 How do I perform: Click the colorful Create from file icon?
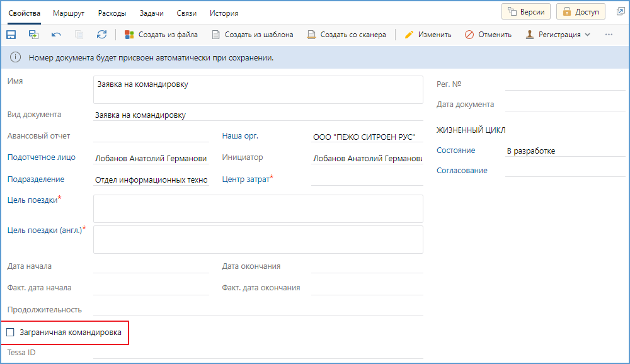(x=129, y=35)
